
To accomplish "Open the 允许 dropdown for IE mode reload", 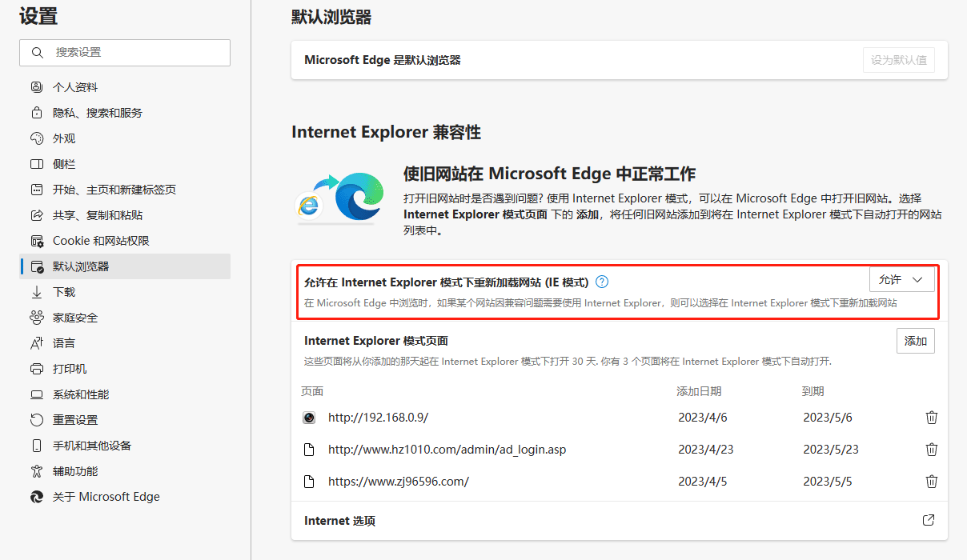I will click(901, 279).
